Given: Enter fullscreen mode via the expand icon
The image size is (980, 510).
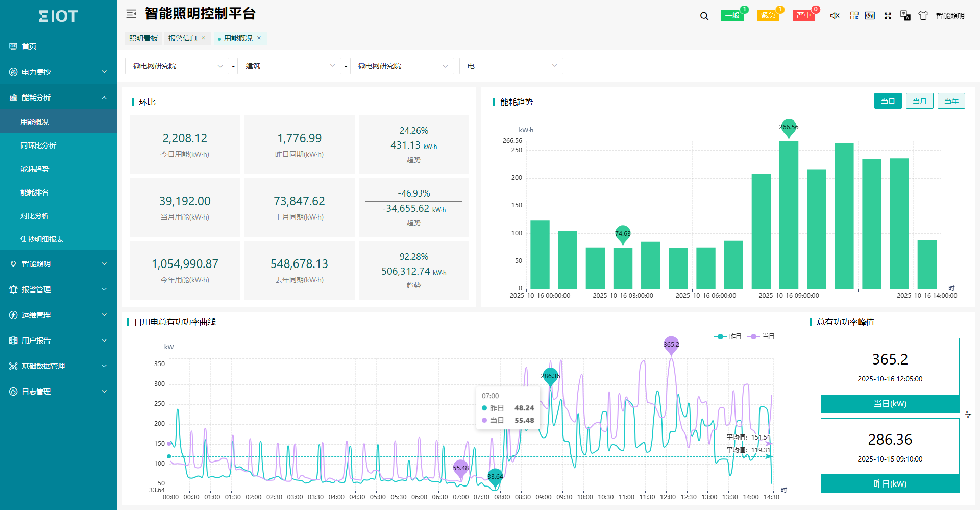Looking at the screenshot, I should [888, 16].
